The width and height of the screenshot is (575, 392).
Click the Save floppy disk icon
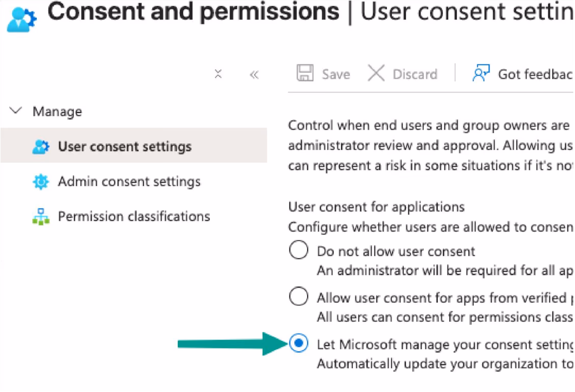click(x=305, y=73)
